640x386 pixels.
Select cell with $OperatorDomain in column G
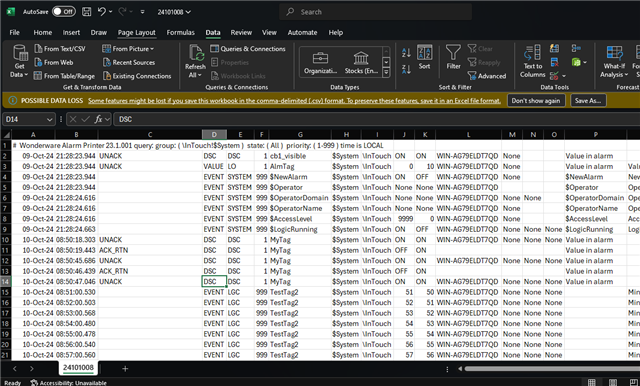(x=300, y=198)
